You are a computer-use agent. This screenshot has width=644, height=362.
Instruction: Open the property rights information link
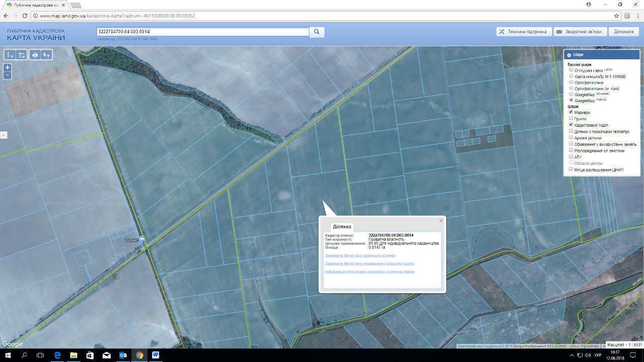[x=369, y=271]
